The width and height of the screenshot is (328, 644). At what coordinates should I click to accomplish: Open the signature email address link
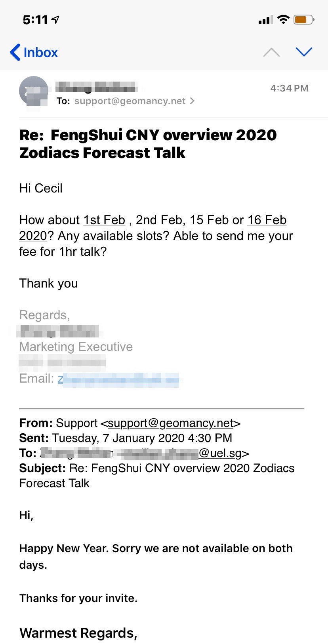point(119,379)
